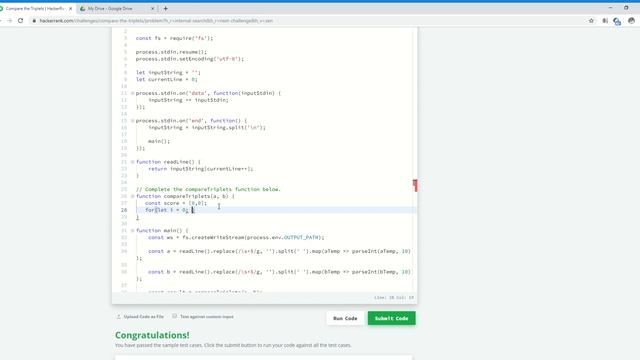This screenshot has height=360, width=640.
Task: Collapse process.stdin.on('end') fold arrow
Action: (x=132, y=120)
